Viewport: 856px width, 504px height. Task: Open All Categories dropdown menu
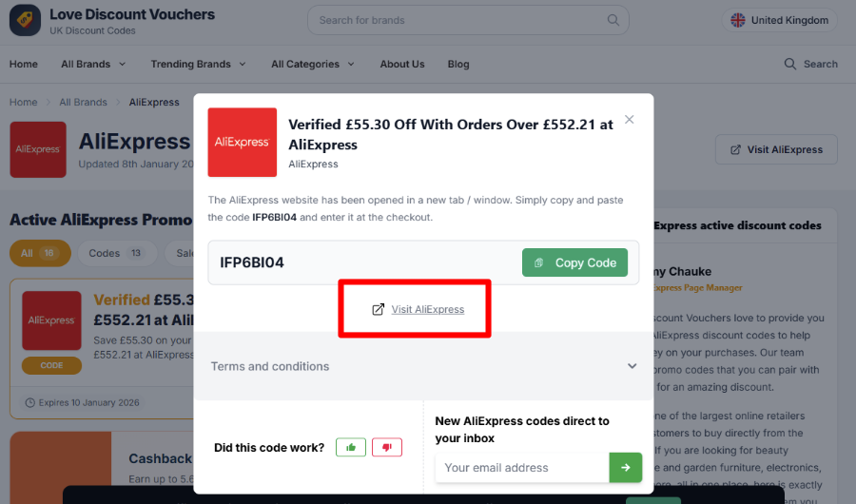pyautogui.click(x=313, y=64)
